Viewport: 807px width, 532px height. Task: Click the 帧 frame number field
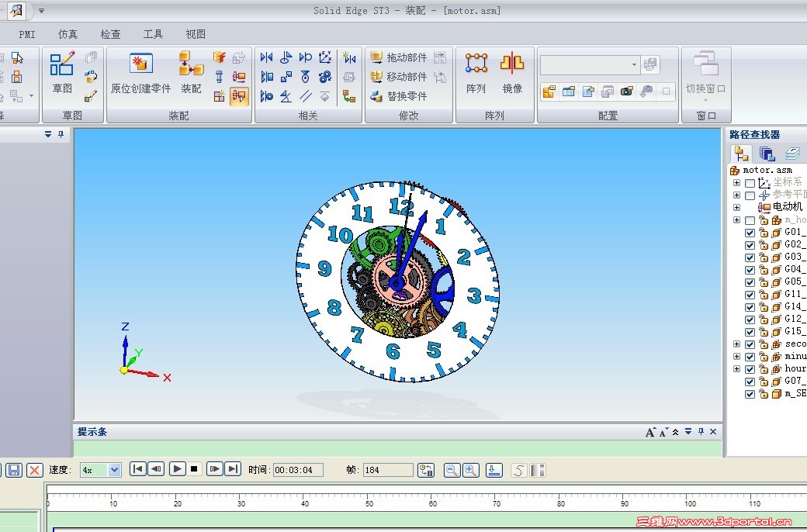[x=388, y=470]
